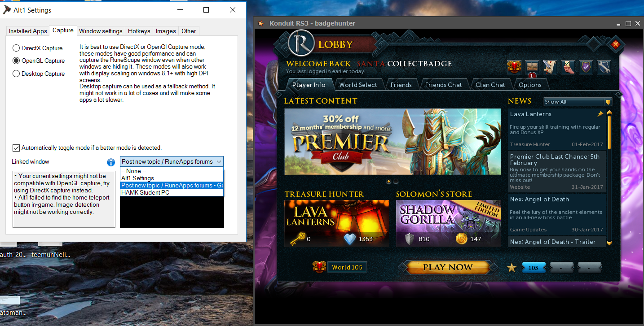644x326 pixels.
Task: Click the first banner carousel dot
Action: pos(389,182)
